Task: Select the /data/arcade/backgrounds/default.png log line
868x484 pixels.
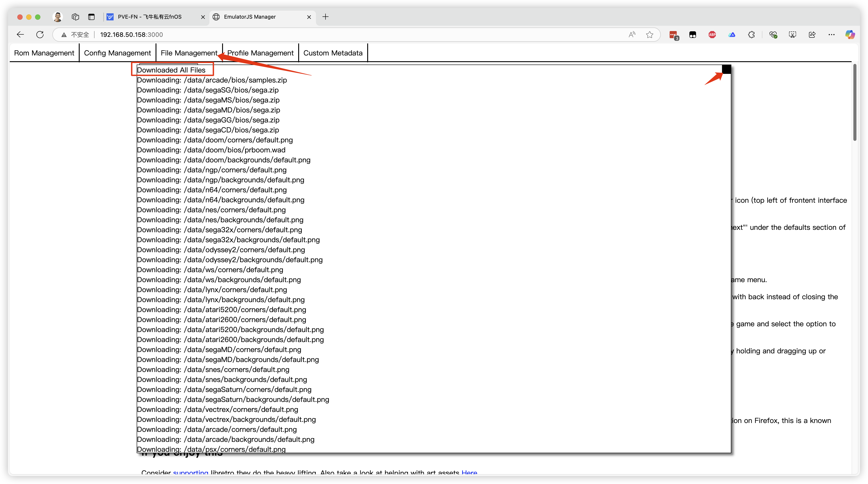Action: click(x=226, y=440)
